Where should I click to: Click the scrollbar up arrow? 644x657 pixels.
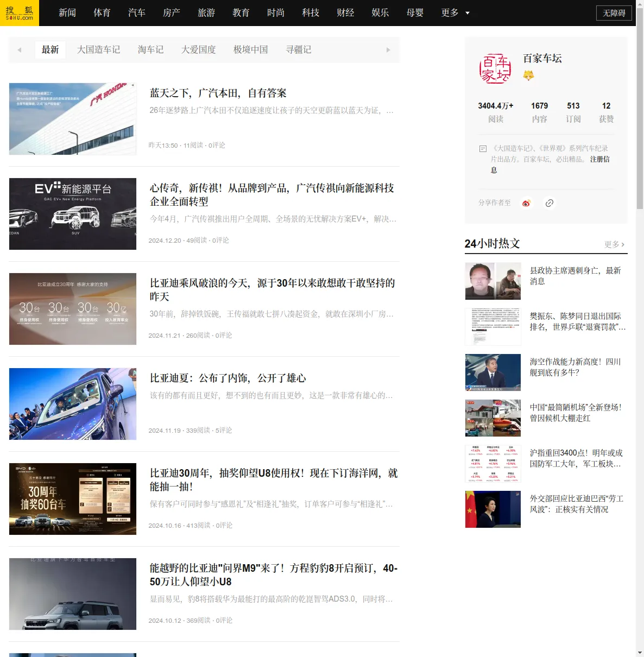640,4
